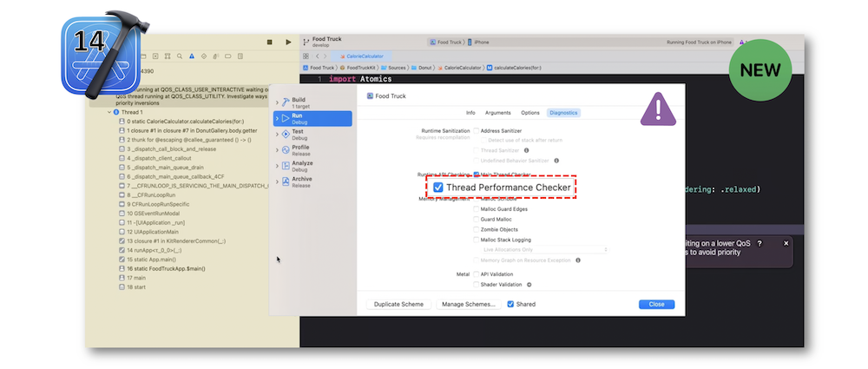Select frame 8 __CFRunLoopRun
Screen dimensions: 868x369
point(147,195)
